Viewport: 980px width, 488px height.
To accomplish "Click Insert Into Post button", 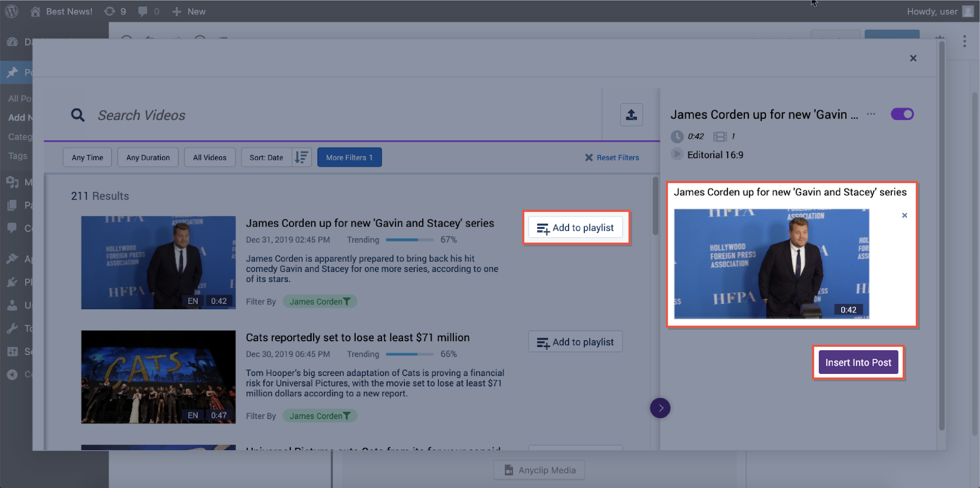I will point(858,362).
